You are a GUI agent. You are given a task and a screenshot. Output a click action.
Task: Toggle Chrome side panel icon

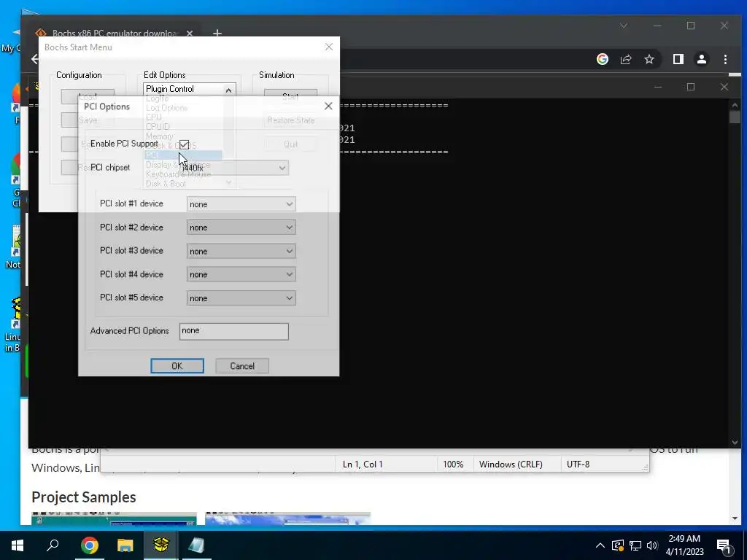pos(678,59)
